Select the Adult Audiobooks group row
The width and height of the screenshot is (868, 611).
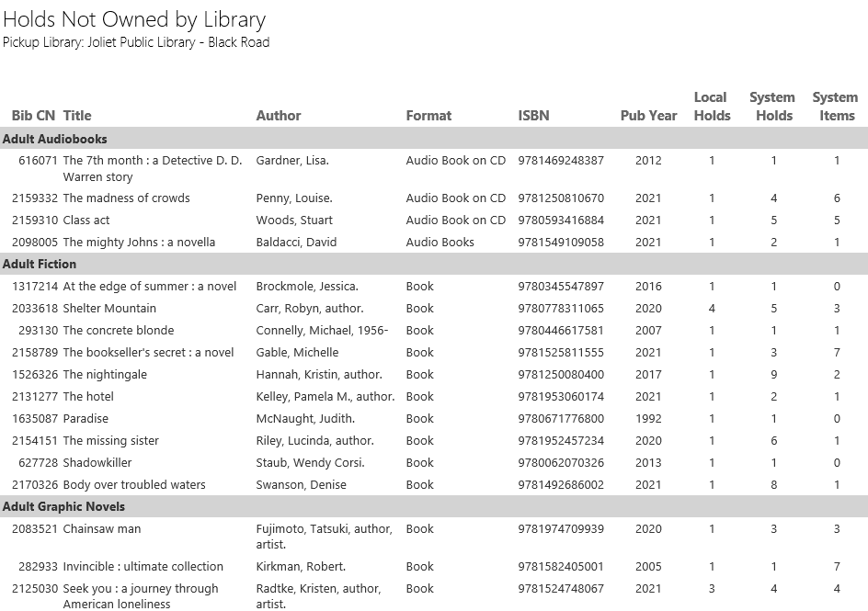[x=55, y=139]
